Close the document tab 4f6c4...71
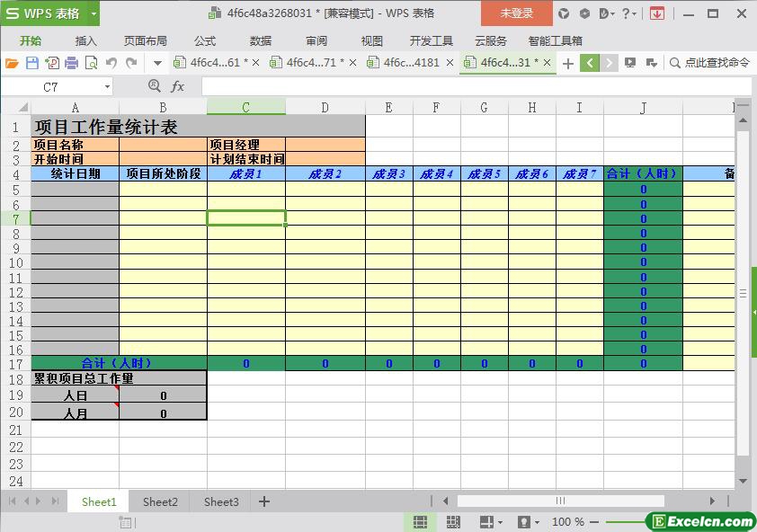Screen dimensions: 757x532 tap(353, 63)
